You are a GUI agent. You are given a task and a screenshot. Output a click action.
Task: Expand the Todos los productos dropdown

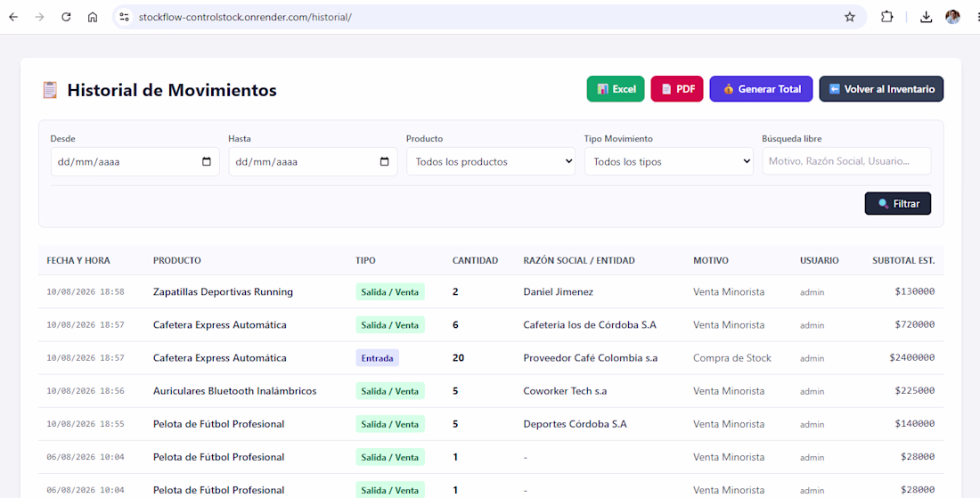(x=491, y=162)
